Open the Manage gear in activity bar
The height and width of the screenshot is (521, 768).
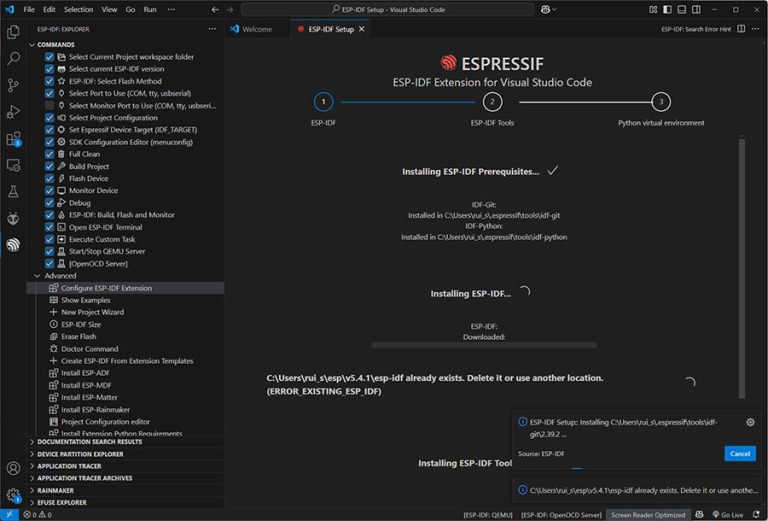tap(13, 495)
